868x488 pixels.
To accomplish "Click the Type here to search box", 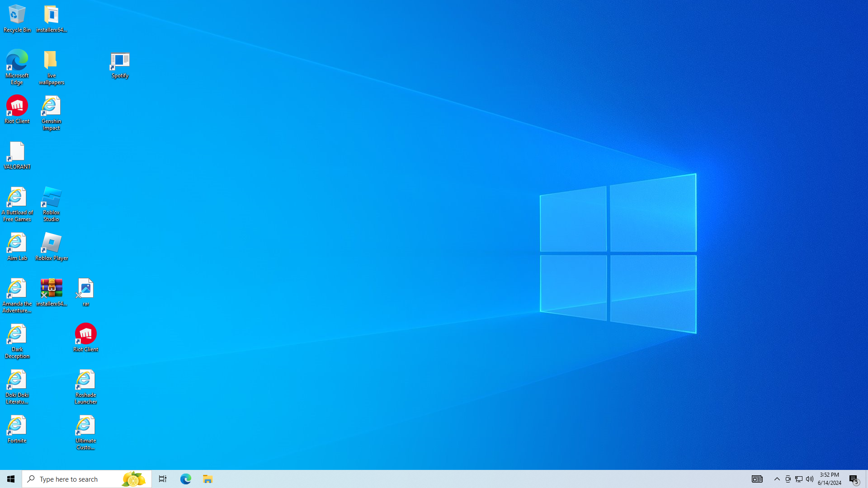I will (77, 479).
